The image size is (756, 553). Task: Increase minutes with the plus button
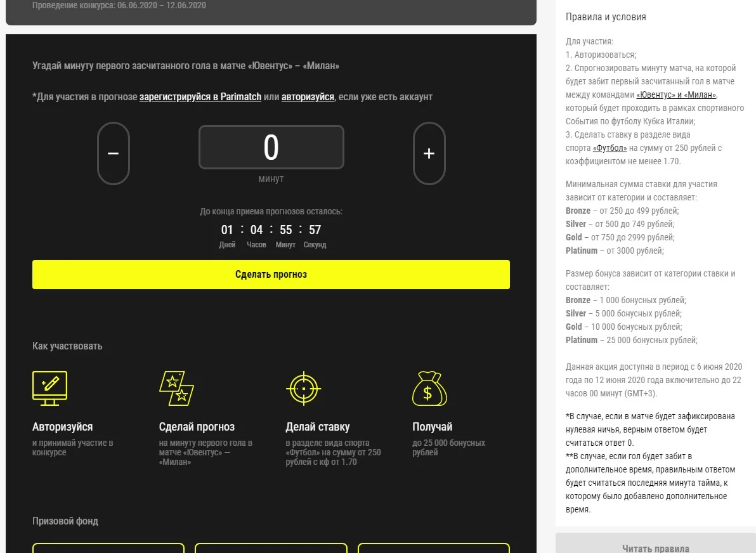(x=429, y=153)
